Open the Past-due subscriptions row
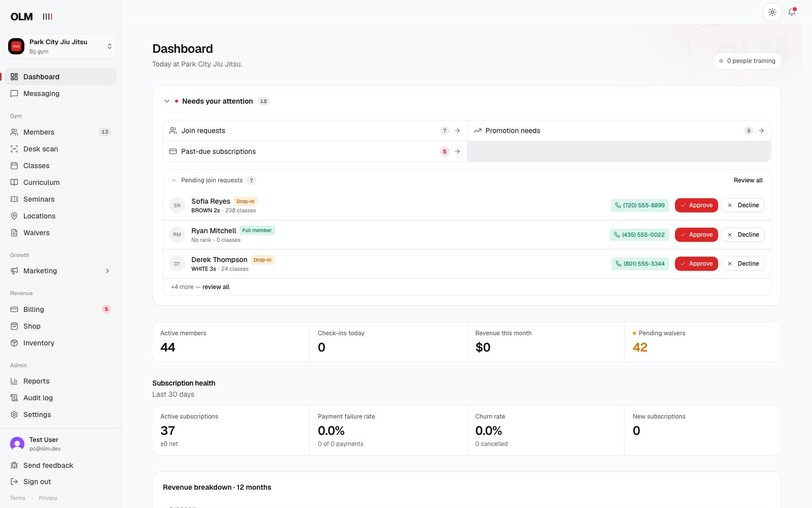 click(315, 151)
